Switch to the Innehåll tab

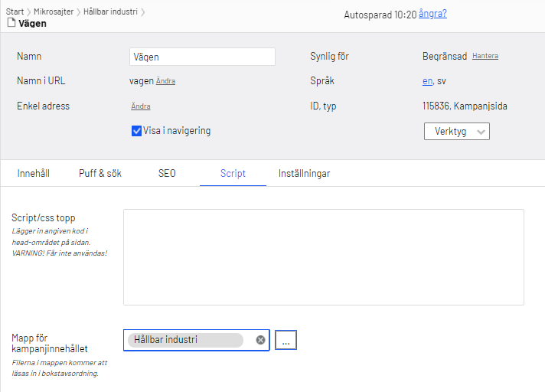(34, 174)
